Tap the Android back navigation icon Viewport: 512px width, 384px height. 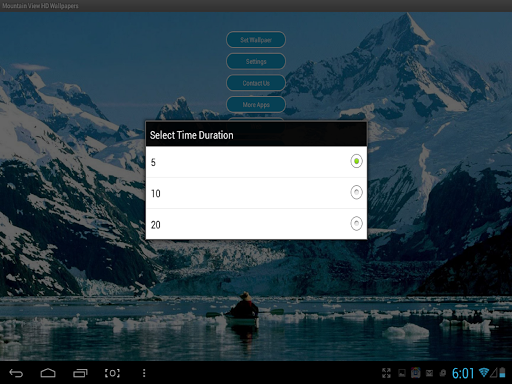(16, 373)
